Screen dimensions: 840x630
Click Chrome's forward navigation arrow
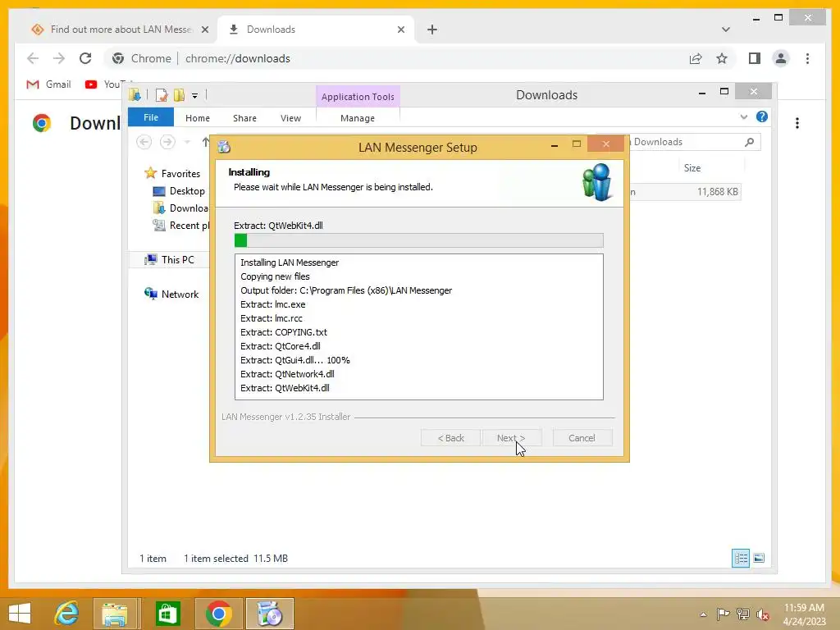59,58
